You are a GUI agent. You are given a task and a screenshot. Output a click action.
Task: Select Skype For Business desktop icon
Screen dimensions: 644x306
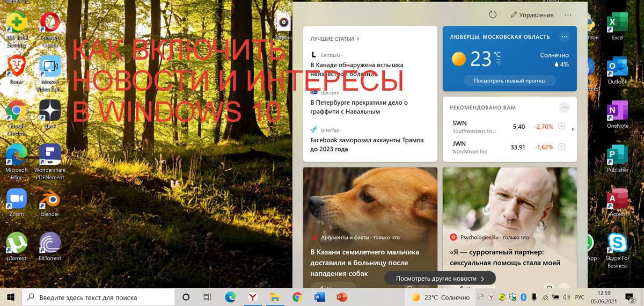[617, 250]
